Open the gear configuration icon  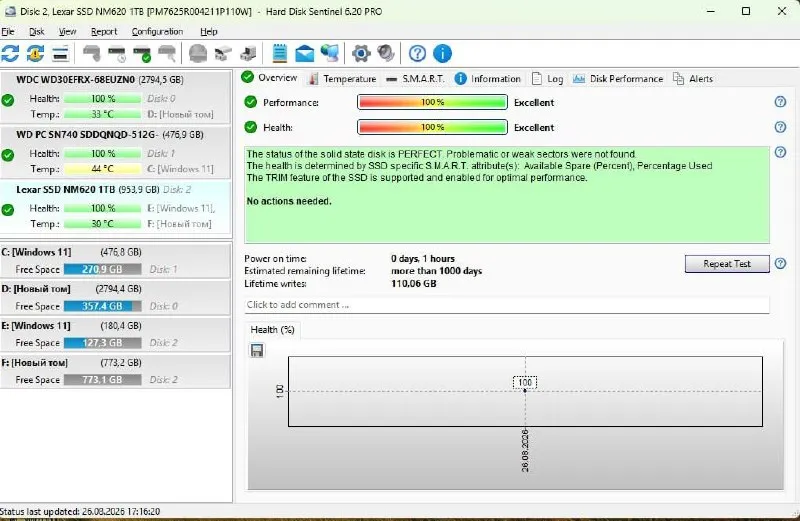pyautogui.click(x=361, y=54)
